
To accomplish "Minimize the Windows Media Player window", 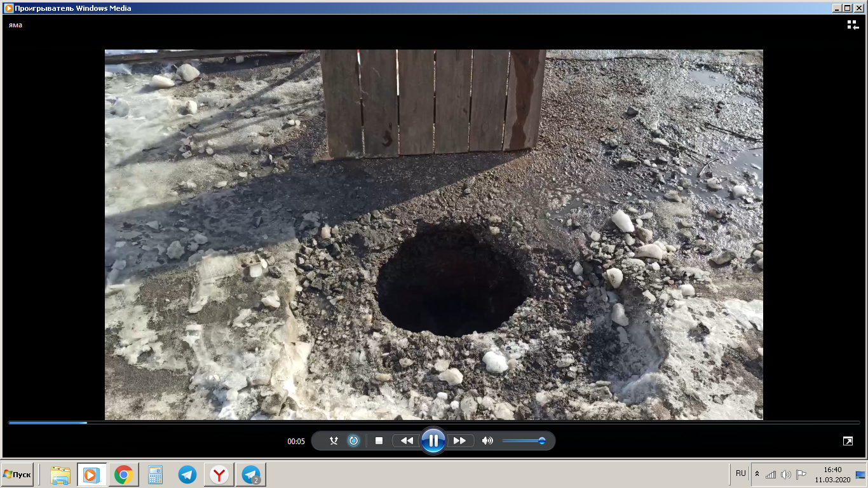I will click(836, 8).
